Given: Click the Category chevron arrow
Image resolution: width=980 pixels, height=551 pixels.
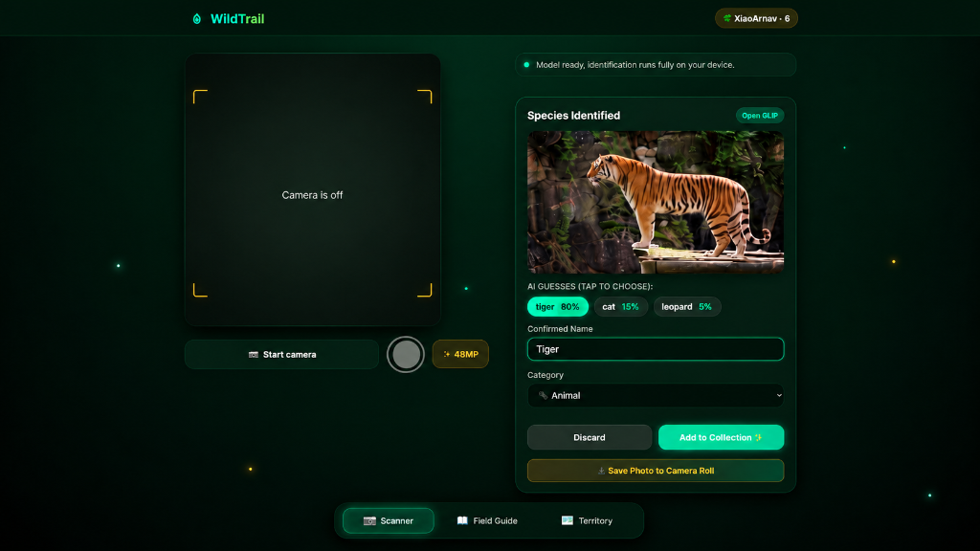Looking at the screenshot, I should tap(779, 395).
